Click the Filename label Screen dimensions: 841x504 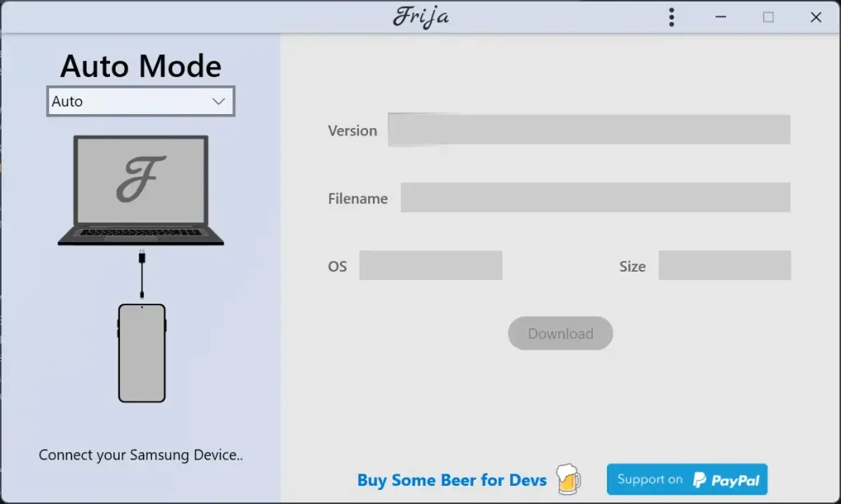point(358,199)
